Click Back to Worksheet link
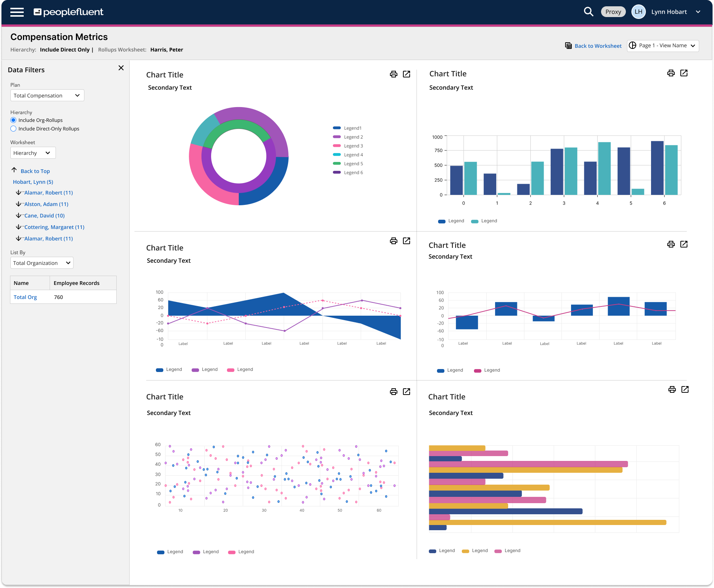This screenshot has width=714, height=588. pos(598,46)
